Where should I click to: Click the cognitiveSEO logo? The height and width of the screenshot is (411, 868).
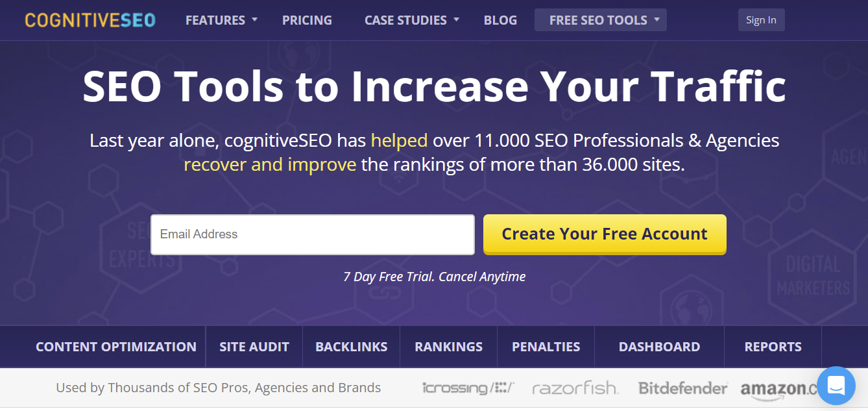(x=90, y=19)
